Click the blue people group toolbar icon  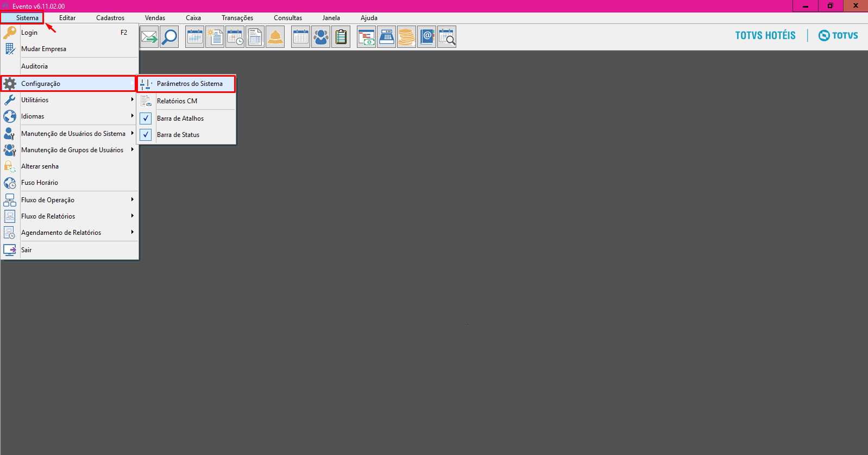tap(321, 37)
